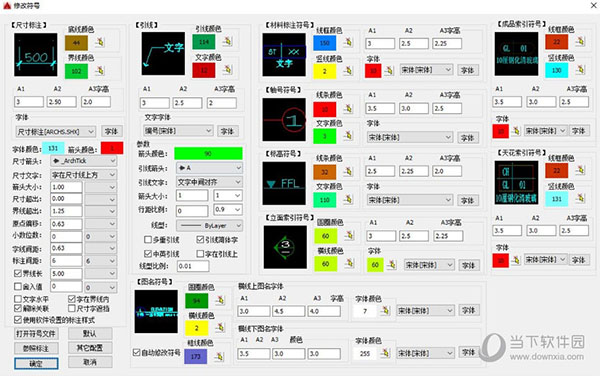Viewport: 600px width, 376px height.
Task: Enable the 文字水平 checkbox
Action: click(x=18, y=299)
